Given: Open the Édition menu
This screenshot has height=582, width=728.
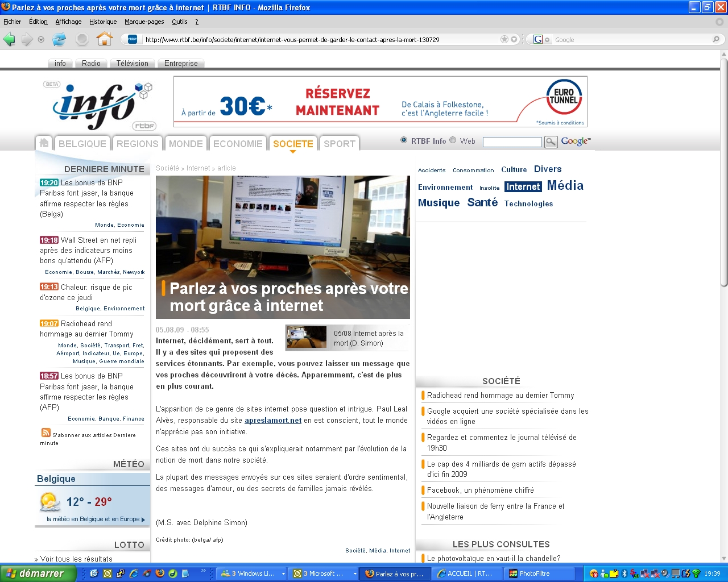Looking at the screenshot, I should coord(38,22).
